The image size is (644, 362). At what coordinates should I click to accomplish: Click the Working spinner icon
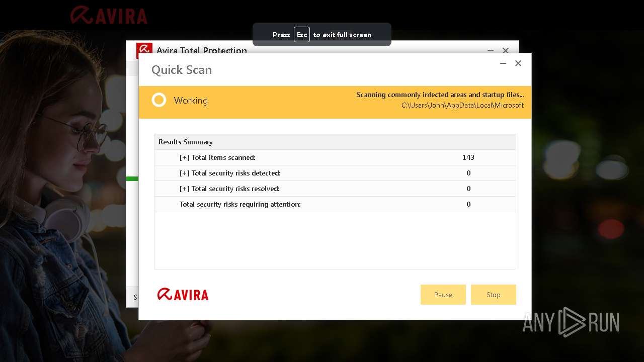pyautogui.click(x=159, y=100)
